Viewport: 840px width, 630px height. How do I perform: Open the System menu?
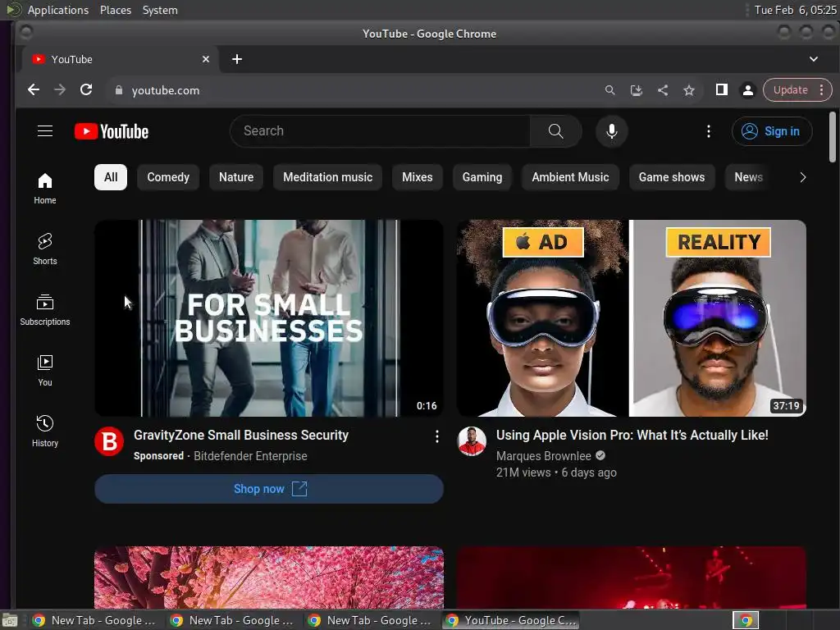(x=160, y=10)
